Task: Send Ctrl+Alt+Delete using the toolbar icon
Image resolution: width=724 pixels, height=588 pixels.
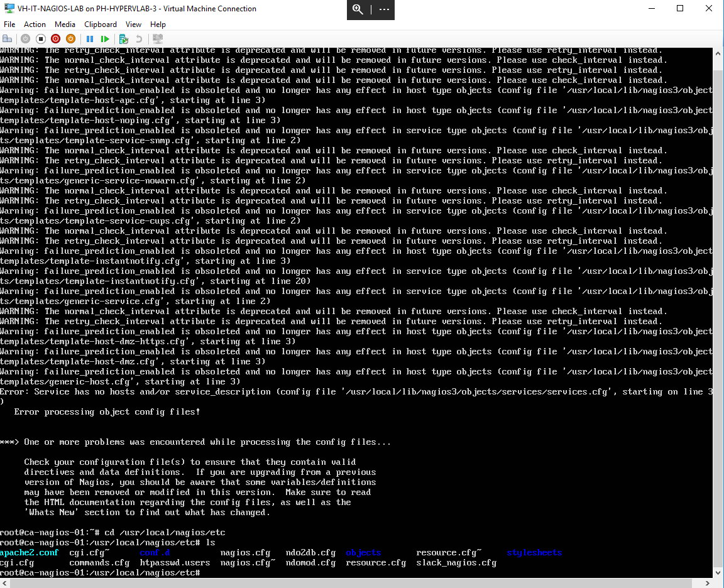Action: pyautogui.click(x=8, y=39)
